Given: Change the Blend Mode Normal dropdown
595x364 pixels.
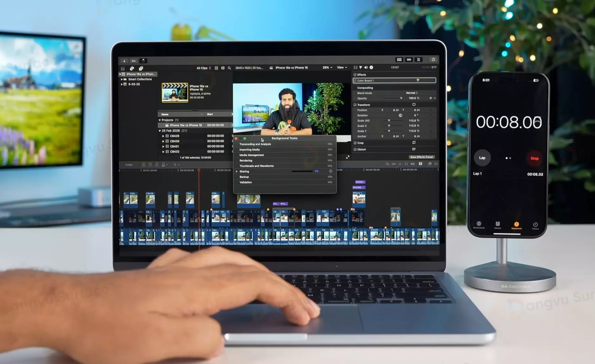Looking at the screenshot, I should [x=412, y=93].
